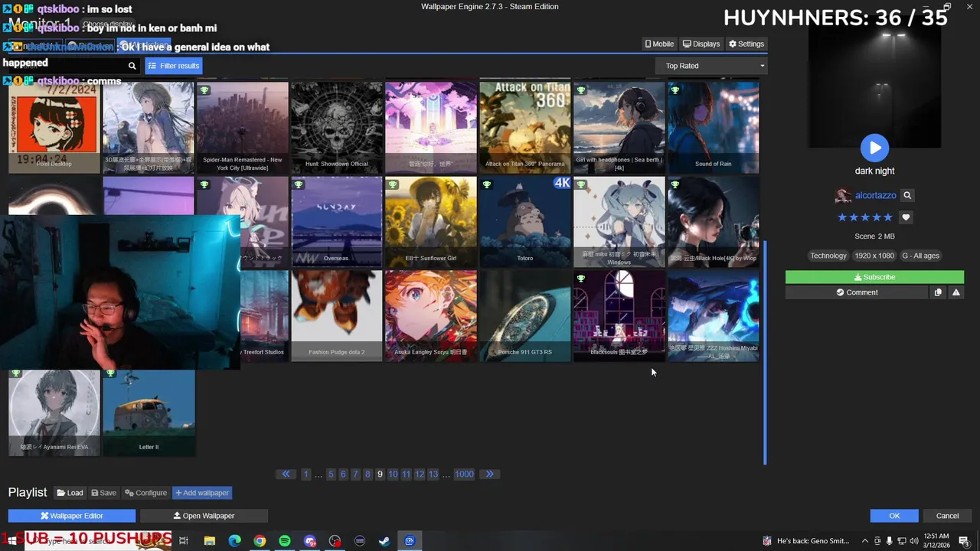Favorite dark night with heart icon

coord(906,217)
